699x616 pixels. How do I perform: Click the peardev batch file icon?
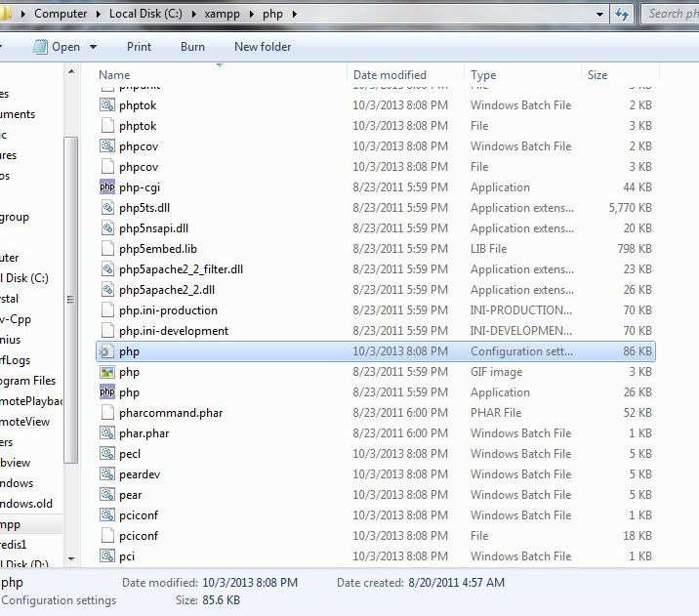107,474
